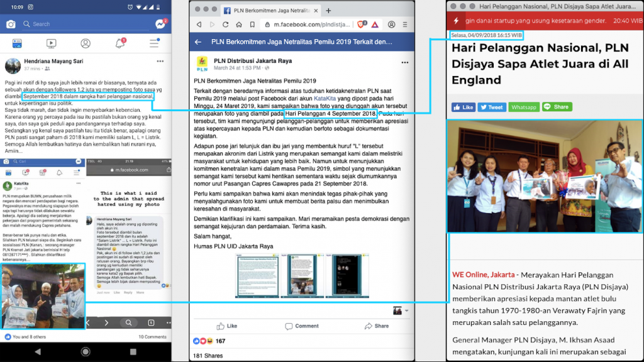Viewport: 644px width, 362px height.
Task: Click the lightning bolt icon in news ticker
Action: tap(456, 21)
